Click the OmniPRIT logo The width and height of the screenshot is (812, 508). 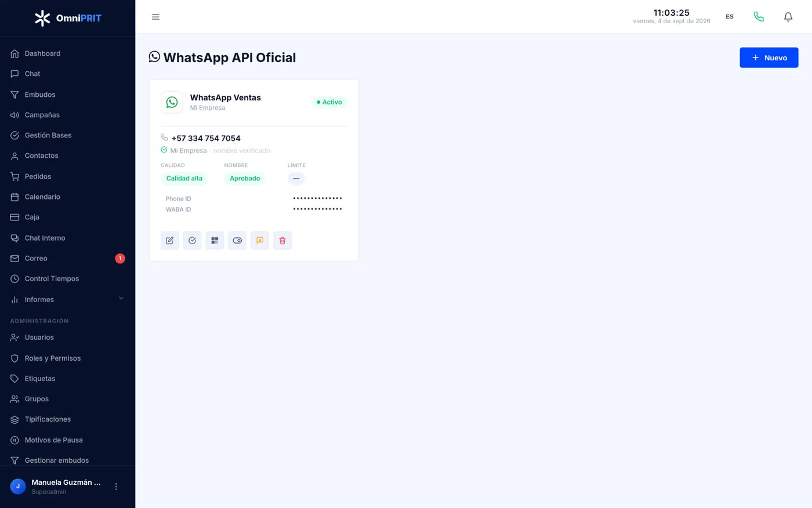(x=68, y=18)
